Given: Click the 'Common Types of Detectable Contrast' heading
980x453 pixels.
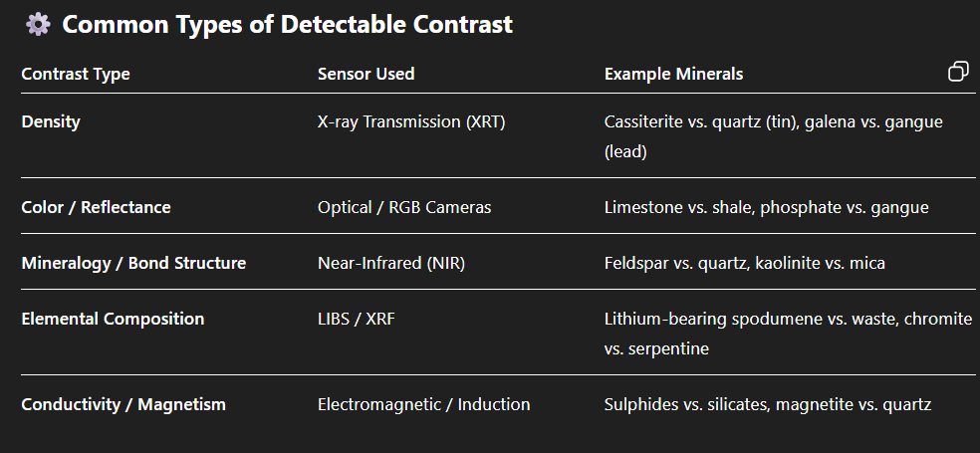Looking at the screenshot, I should 287,24.
